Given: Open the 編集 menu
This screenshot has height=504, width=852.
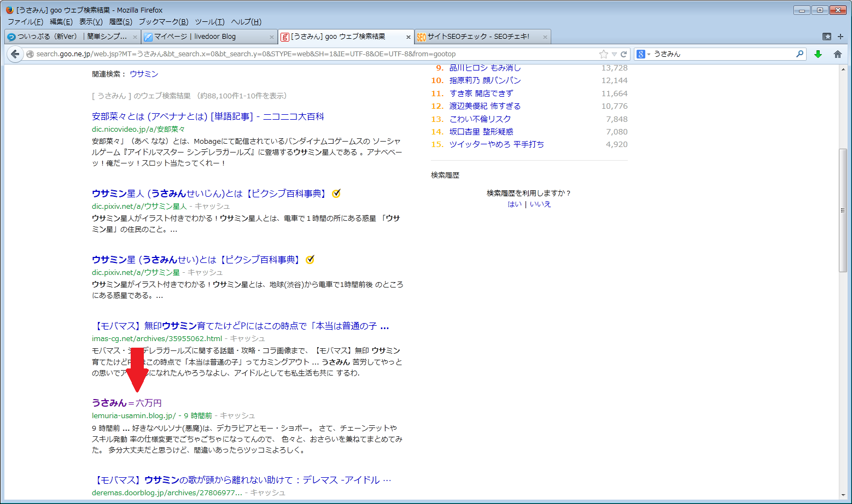Looking at the screenshot, I should 61,22.
